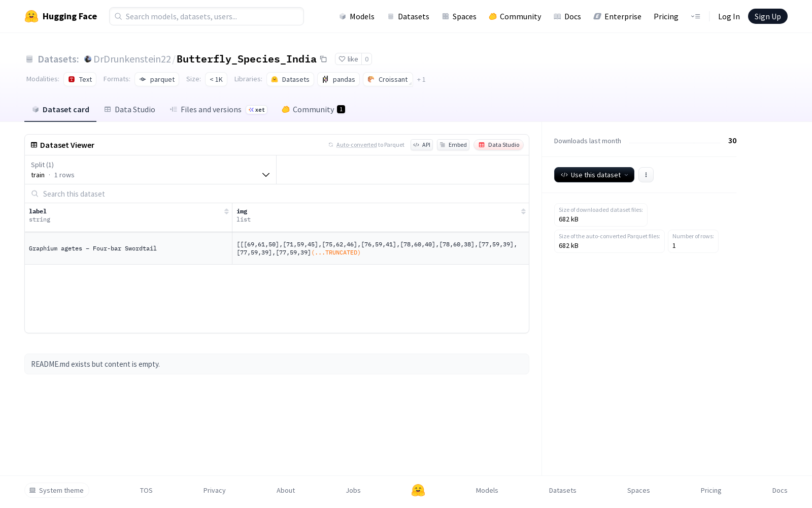Image resolution: width=812 pixels, height=508 pixels.
Task: Open the footer Spaces link
Action: tap(638, 490)
